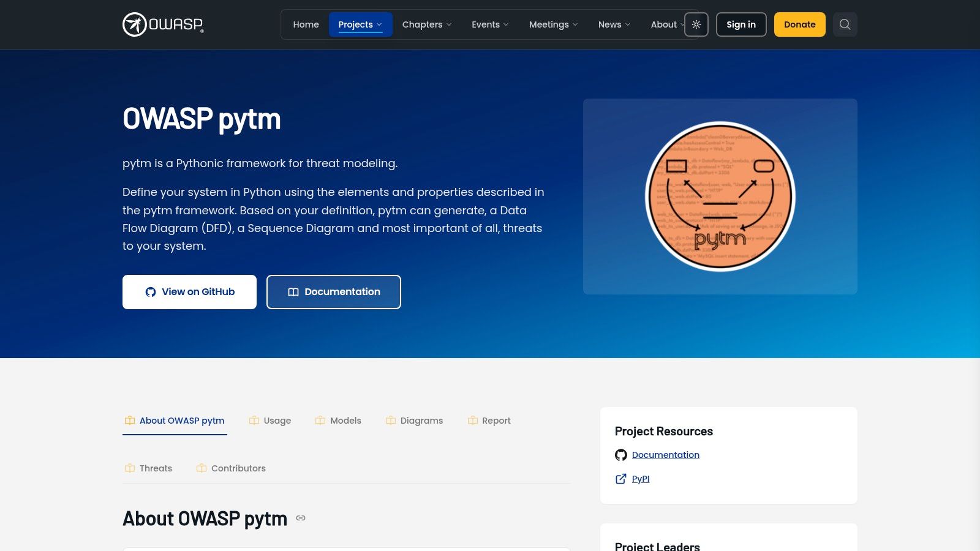Select the About OWASP pytm tab
Screen dimensions: 980x551
click(x=175, y=421)
